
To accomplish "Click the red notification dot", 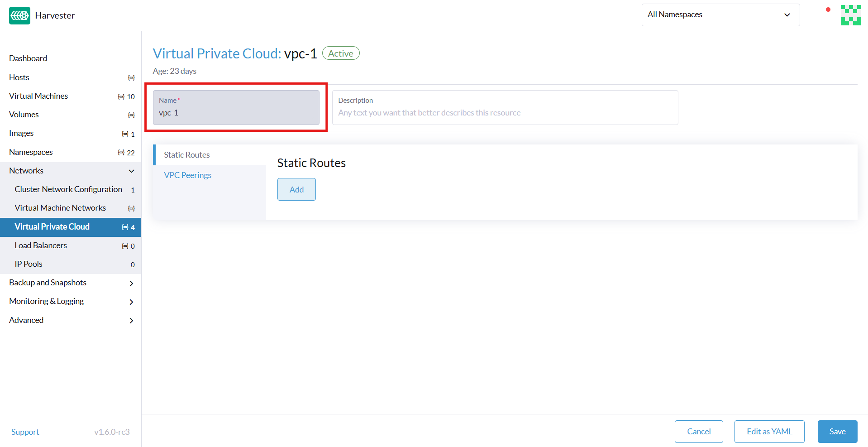I will [828, 9].
